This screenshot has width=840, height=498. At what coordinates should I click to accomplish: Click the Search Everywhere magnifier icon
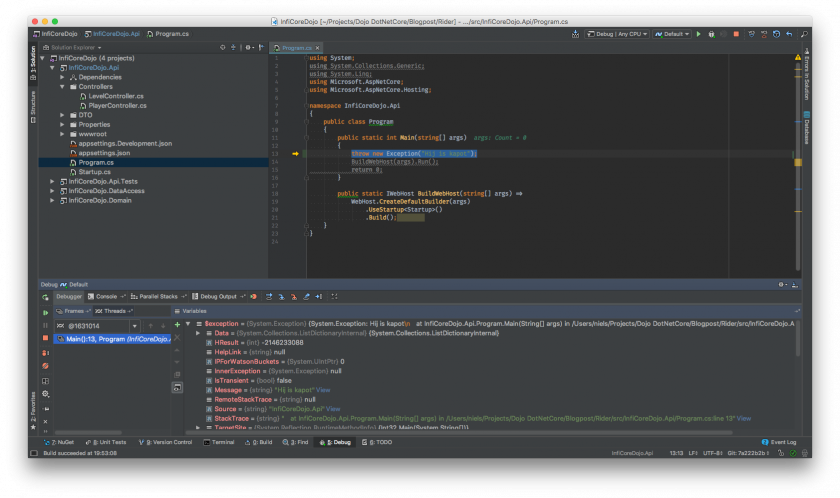804,34
